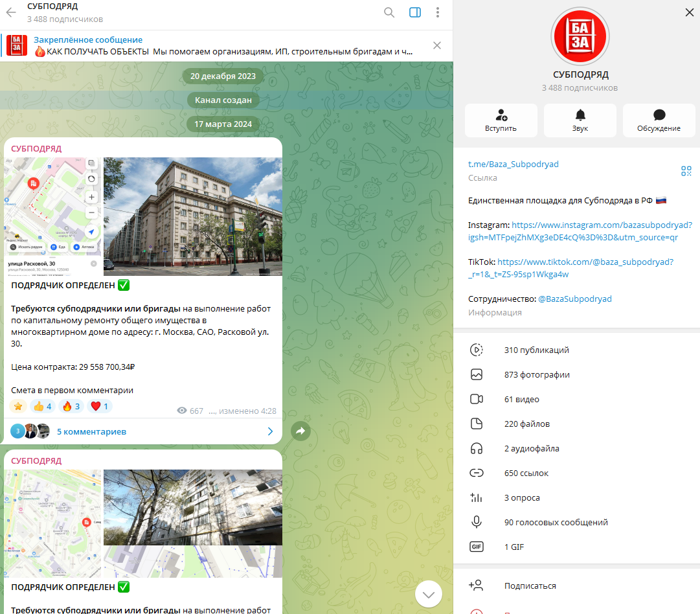This screenshot has height=614, width=700.
Task: Open commenter avatars on first post
Action: click(30, 431)
